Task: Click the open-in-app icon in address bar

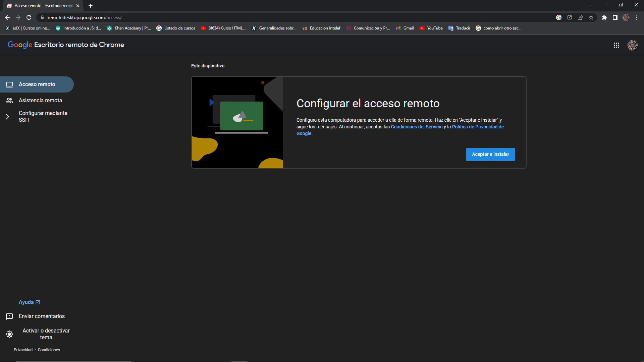Action: tap(570, 17)
